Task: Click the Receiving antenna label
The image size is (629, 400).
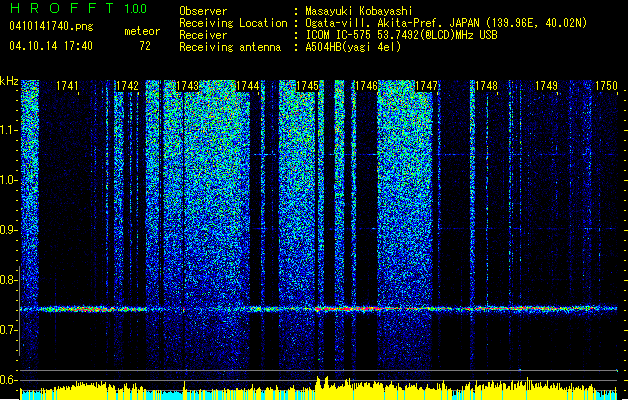Action: tap(230, 47)
